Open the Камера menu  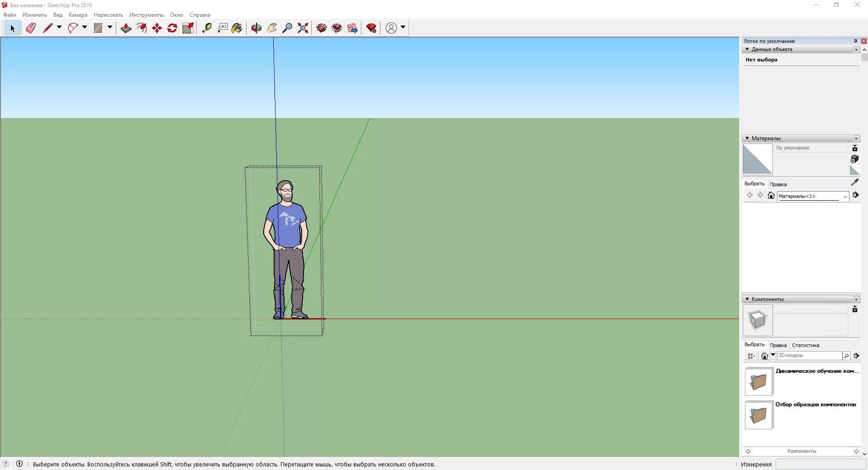[78, 15]
